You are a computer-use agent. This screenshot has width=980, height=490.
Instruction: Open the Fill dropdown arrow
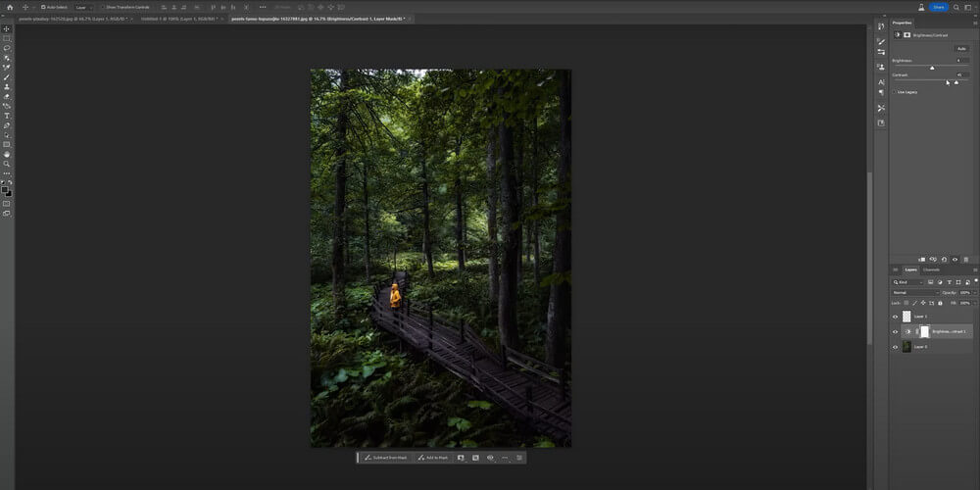point(975,303)
